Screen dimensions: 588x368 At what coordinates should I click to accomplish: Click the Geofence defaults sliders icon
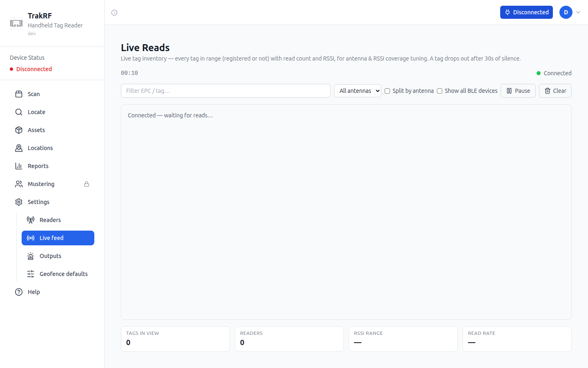(x=31, y=274)
